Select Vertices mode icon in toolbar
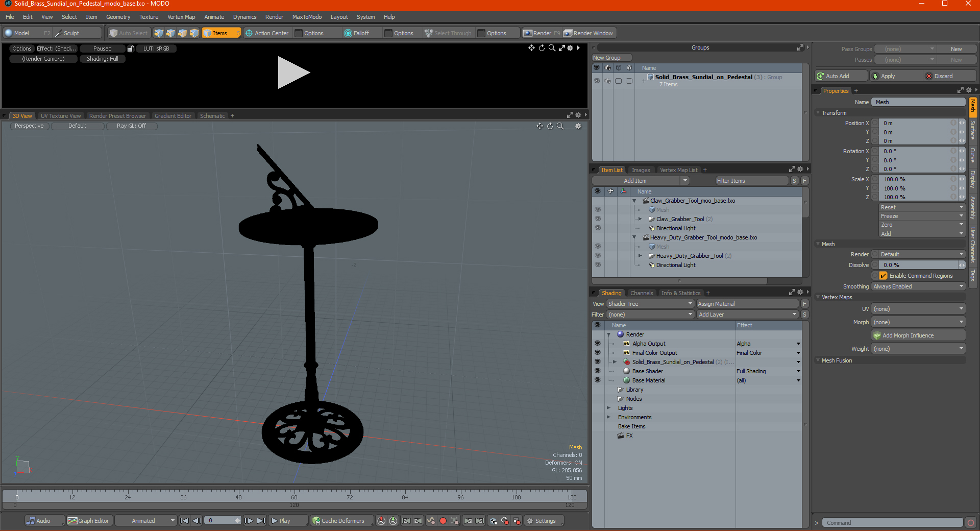 click(159, 33)
